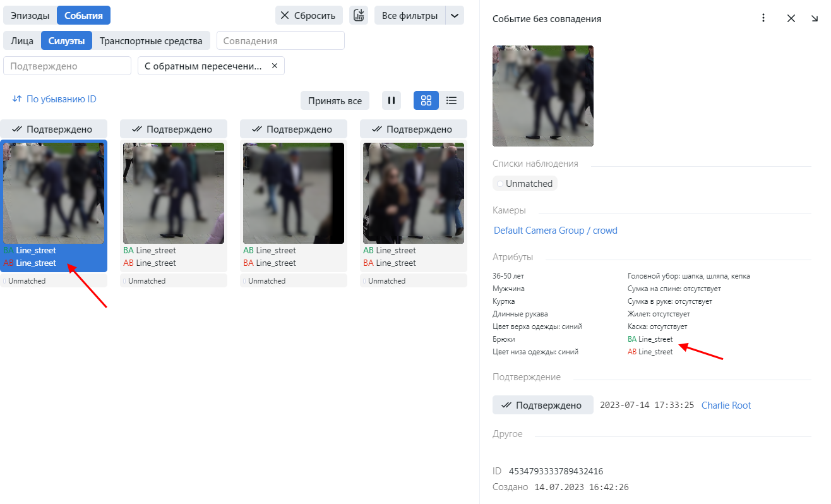831x504 pixels.
Task: Switch to the Лица tab
Action: [21, 40]
